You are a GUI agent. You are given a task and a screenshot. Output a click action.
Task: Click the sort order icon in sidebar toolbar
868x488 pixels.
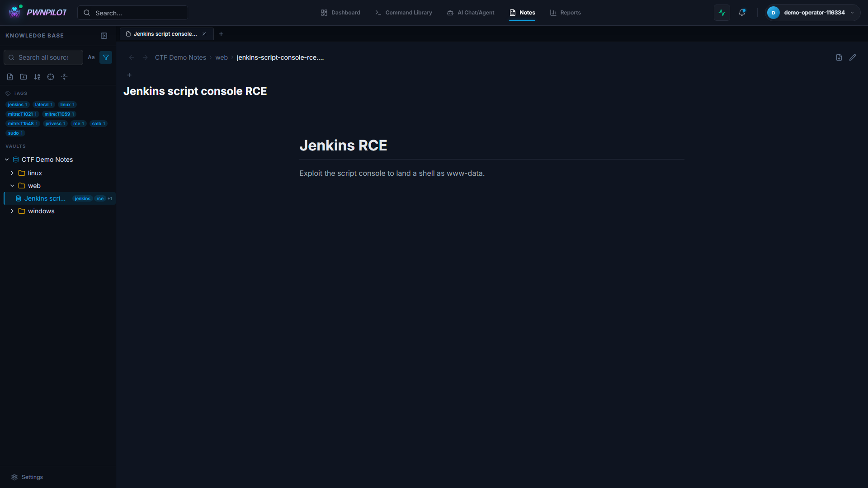click(37, 77)
